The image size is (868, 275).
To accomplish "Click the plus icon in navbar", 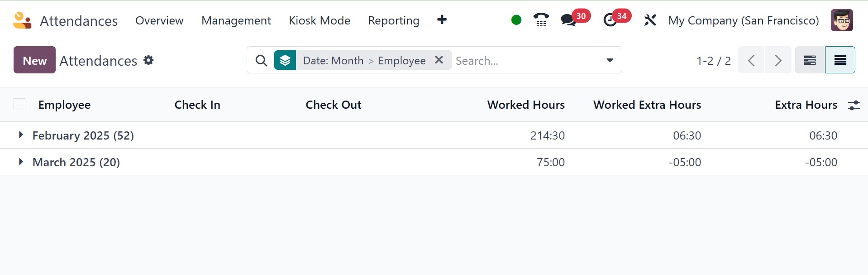I will (x=442, y=20).
